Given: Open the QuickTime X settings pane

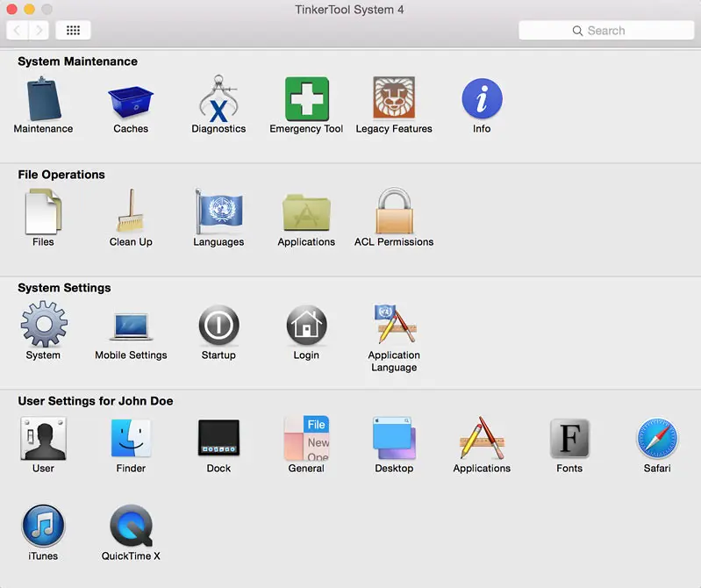Looking at the screenshot, I should [x=132, y=526].
